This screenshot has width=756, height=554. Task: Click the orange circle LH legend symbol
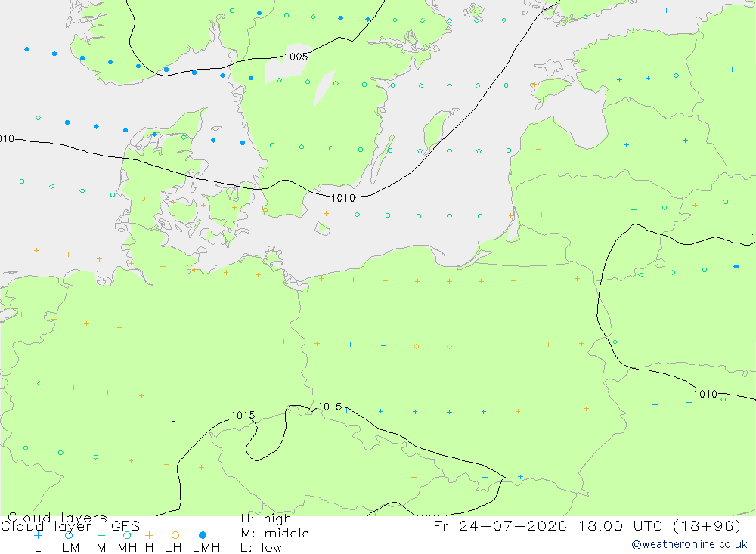(x=175, y=535)
